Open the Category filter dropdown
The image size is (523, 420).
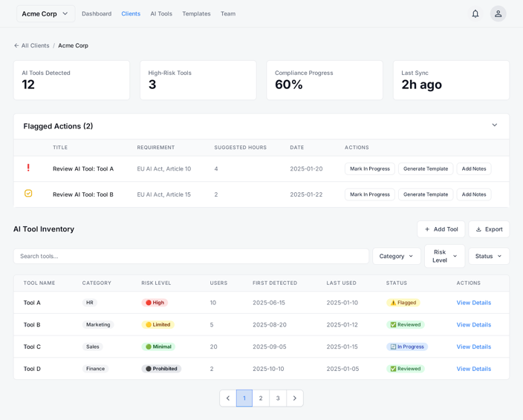click(x=396, y=256)
